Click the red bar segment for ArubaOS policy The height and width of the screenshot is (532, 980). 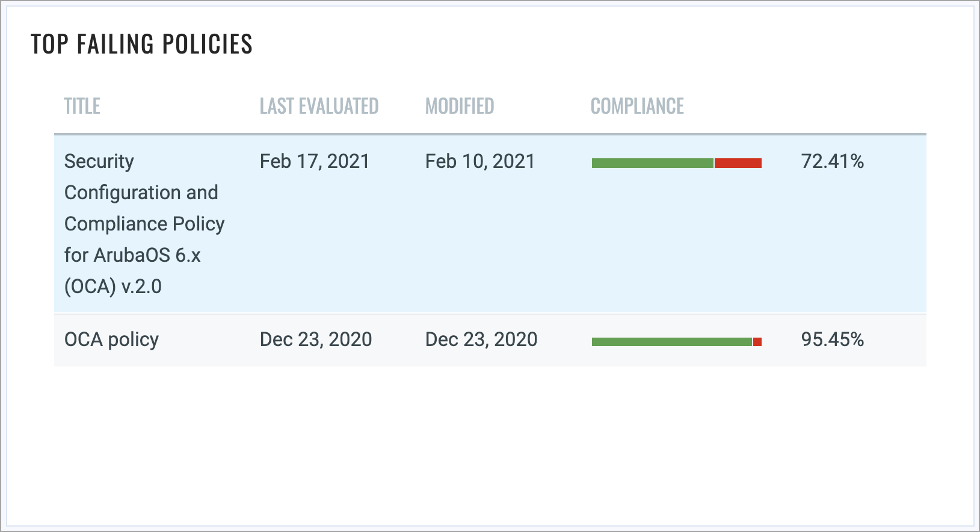coord(738,163)
